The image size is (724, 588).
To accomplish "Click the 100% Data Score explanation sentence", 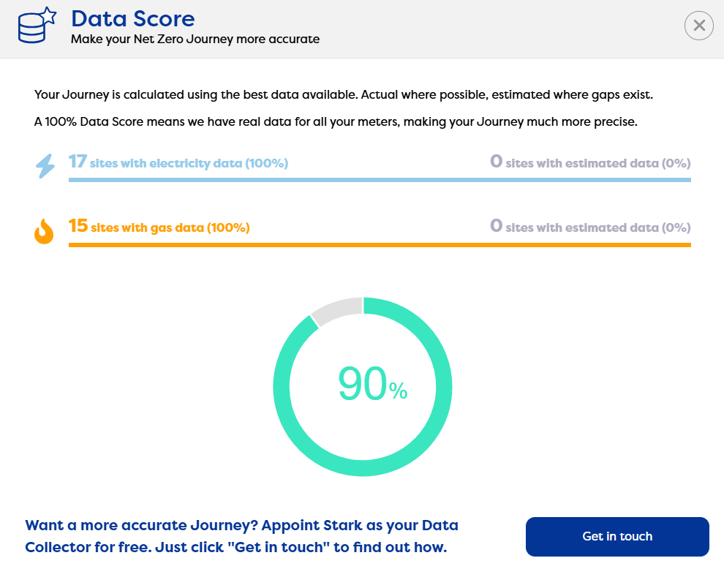I will [336, 121].
